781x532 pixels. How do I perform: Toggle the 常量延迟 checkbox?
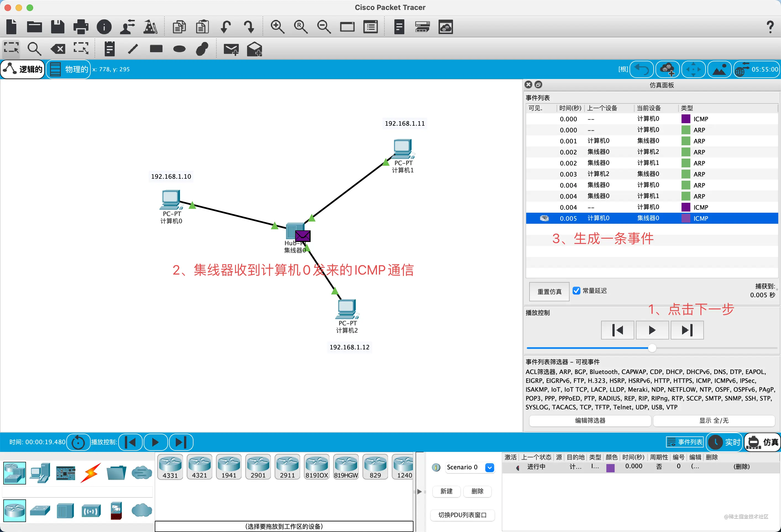pyautogui.click(x=576, y=291)
